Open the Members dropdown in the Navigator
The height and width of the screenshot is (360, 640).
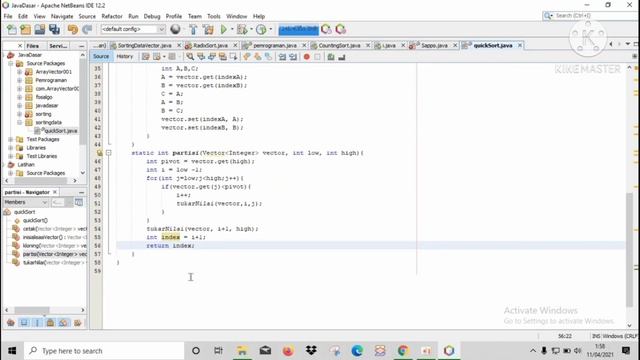(26, 202)
